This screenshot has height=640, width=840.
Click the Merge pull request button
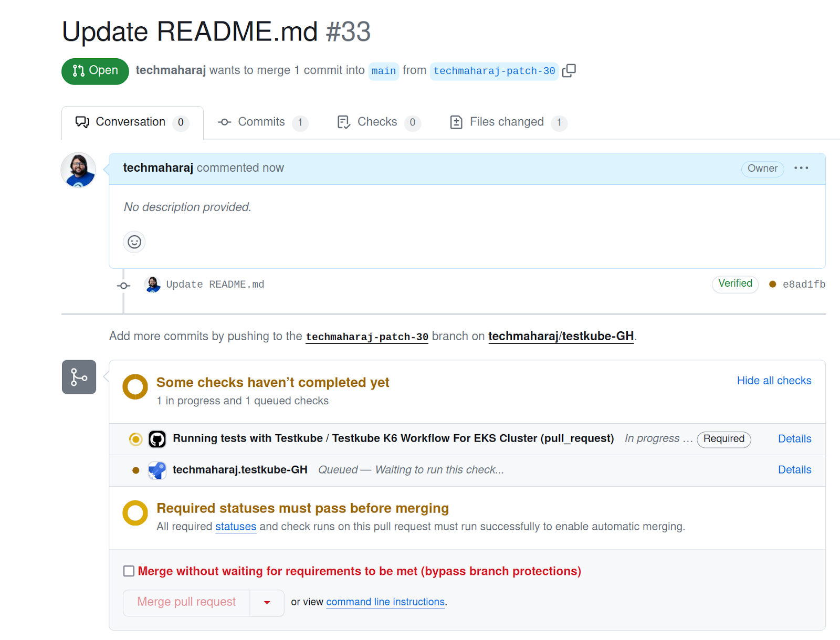186,602
